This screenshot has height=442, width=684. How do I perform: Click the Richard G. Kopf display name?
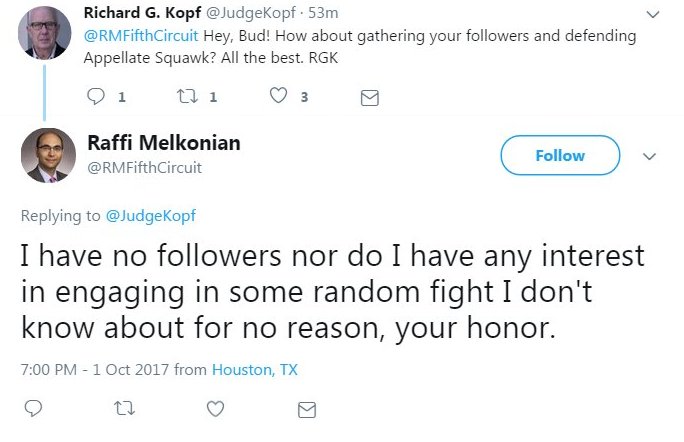tap(143, 12)
